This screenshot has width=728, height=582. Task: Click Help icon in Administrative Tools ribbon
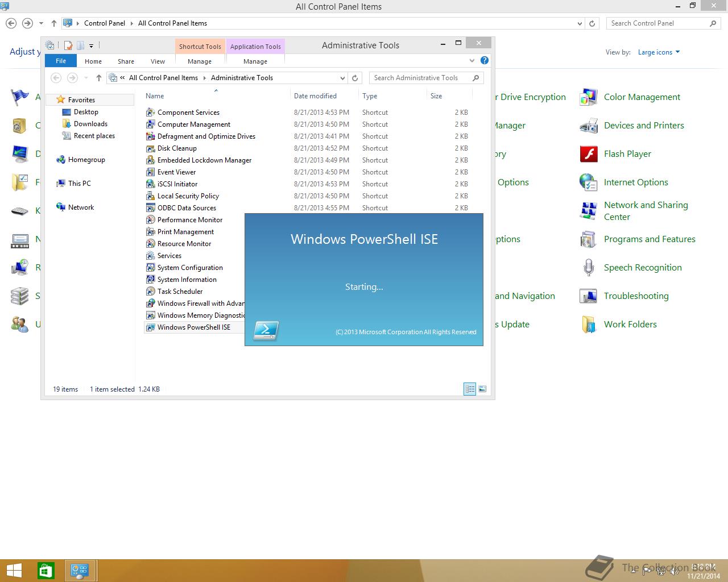tap(485, 60)
